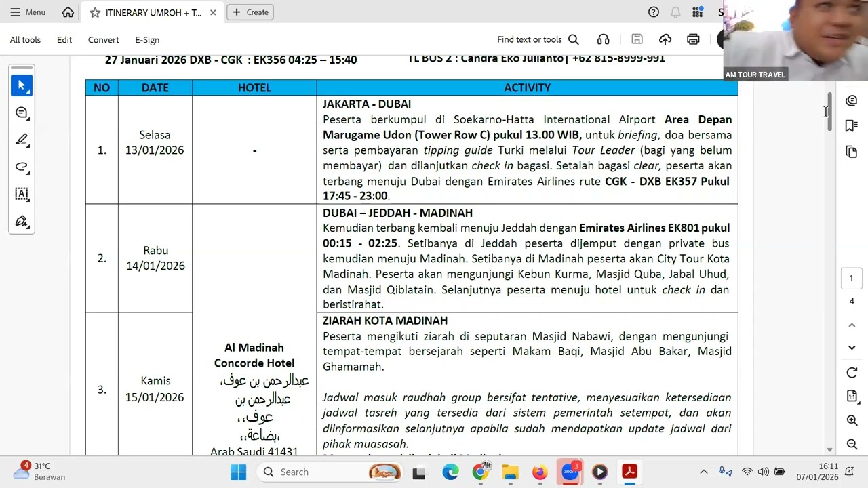Activate the Highlight text tool

[x=22, y=140]
